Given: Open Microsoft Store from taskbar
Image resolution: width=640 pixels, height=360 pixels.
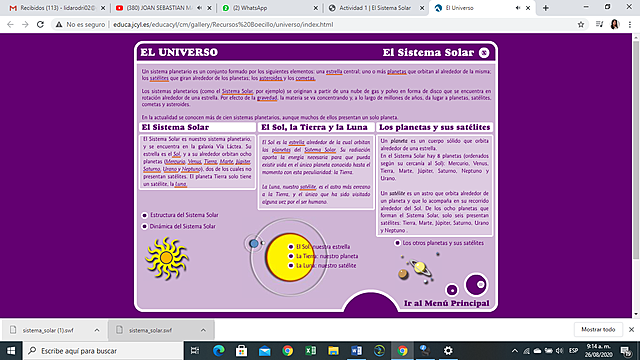Looking at the screenshot, I should tap(242, 351).
